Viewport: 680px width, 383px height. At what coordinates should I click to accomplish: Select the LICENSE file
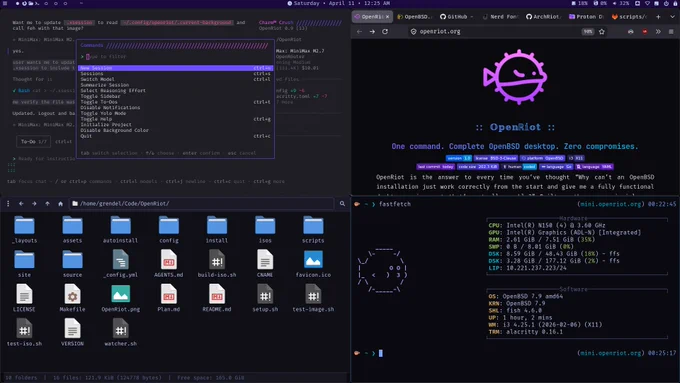click(x=24, y=298)
